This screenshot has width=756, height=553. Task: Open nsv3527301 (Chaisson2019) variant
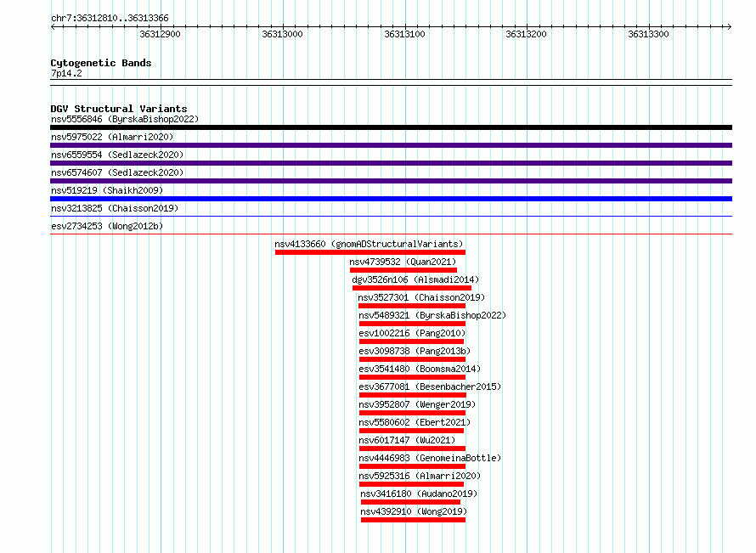(x=421, y=297)
